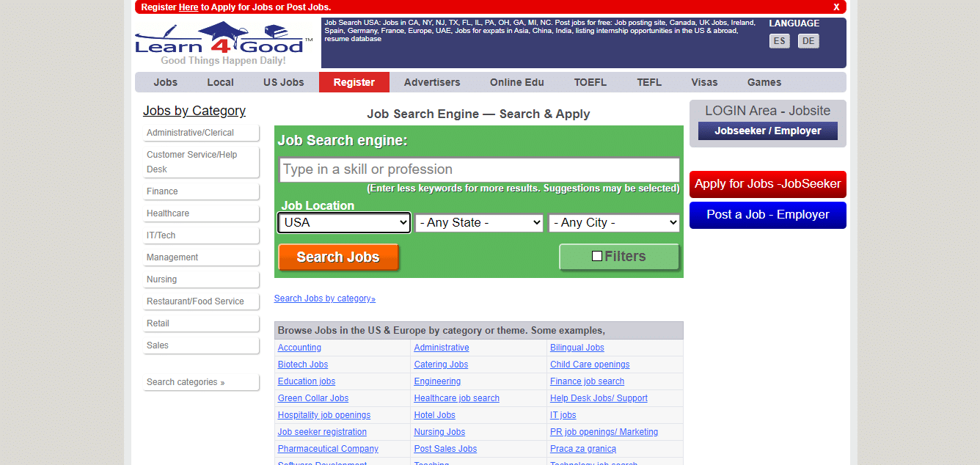Click the 'Here' registration link
This screenshot has height=465, width=980.
coord(189,7)
